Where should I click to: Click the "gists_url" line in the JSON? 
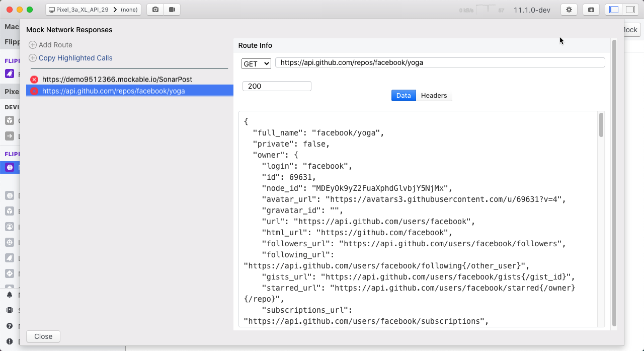(418, 277)
